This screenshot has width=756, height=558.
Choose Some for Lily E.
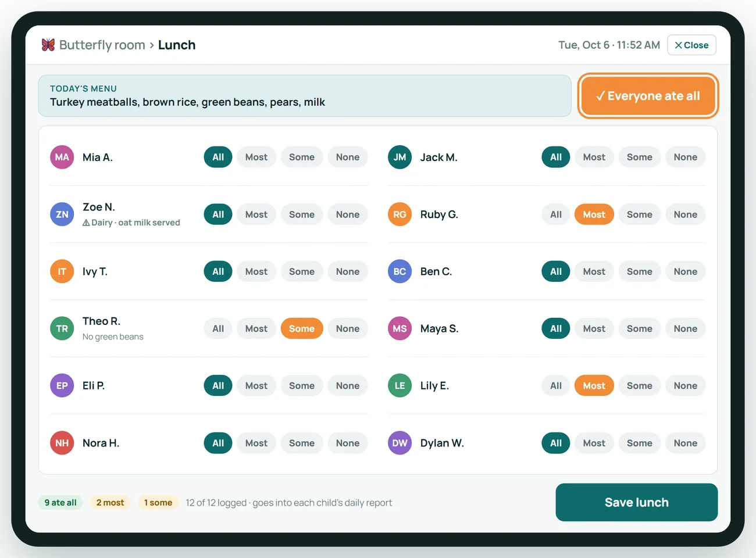pos(640,385)
